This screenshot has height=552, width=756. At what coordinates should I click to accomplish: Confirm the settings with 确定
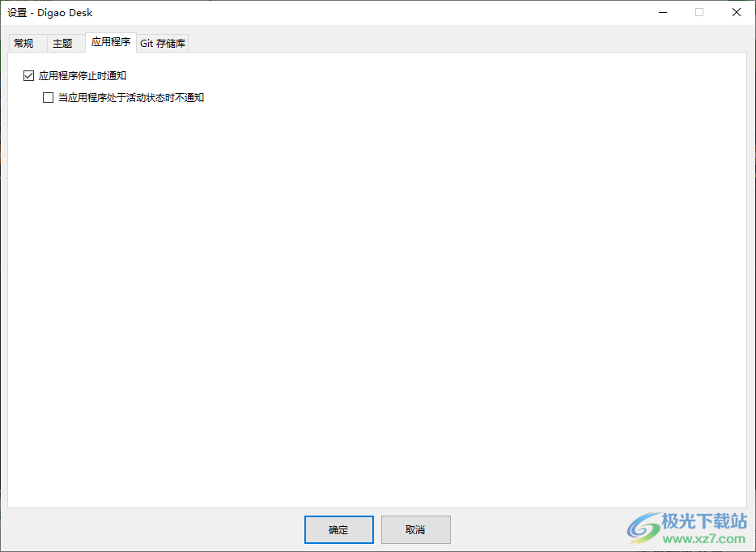click(339, 530)
